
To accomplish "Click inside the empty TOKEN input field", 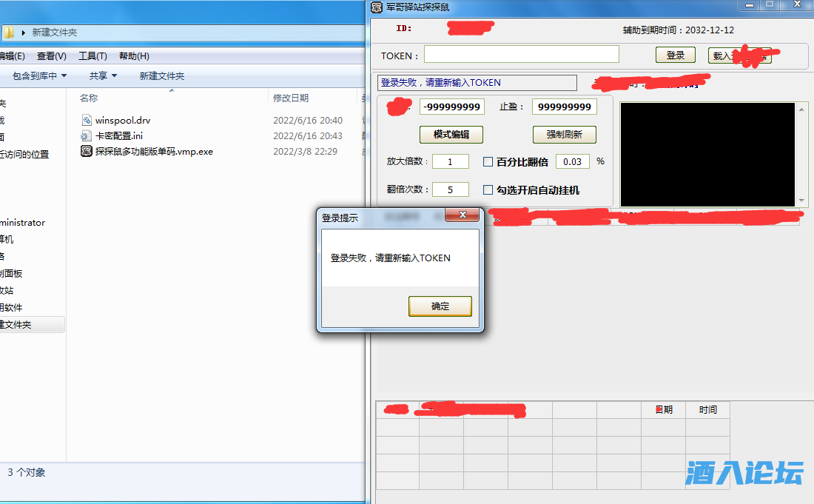I will tap(521, 55).
